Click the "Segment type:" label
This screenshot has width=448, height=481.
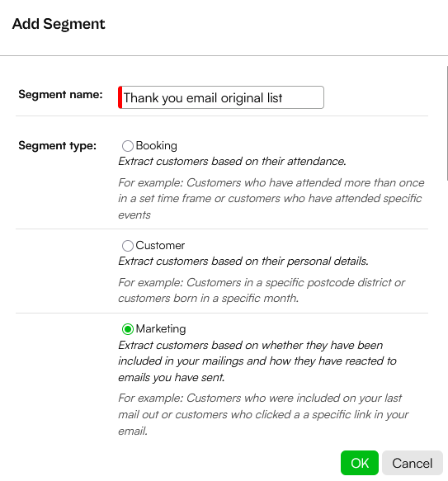coord(58,145)
